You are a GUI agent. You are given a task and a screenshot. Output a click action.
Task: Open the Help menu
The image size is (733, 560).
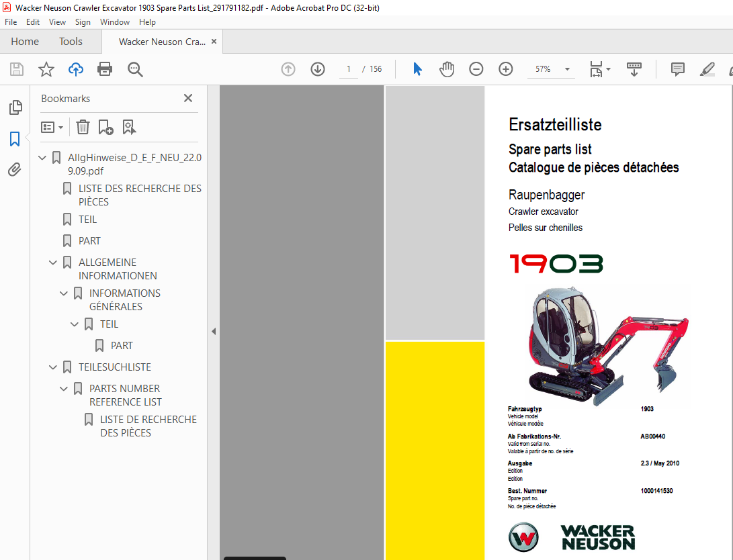[147, 22]
